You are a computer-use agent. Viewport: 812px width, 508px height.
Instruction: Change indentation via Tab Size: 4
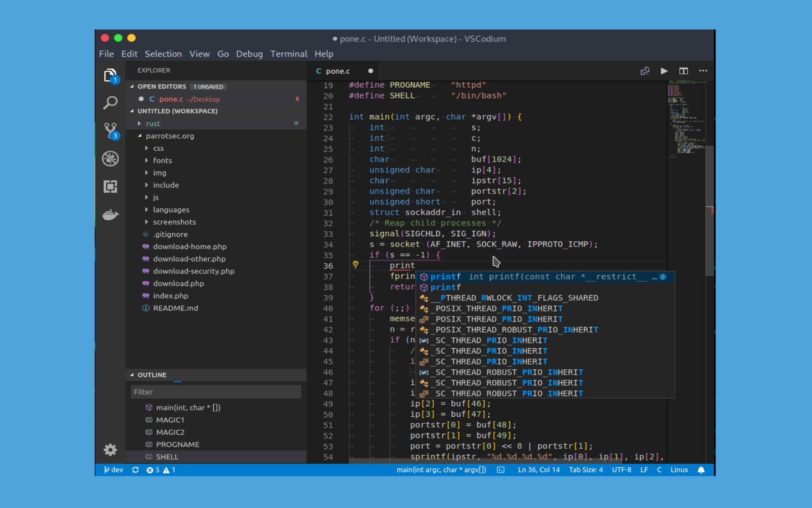(x=585, y=470)
